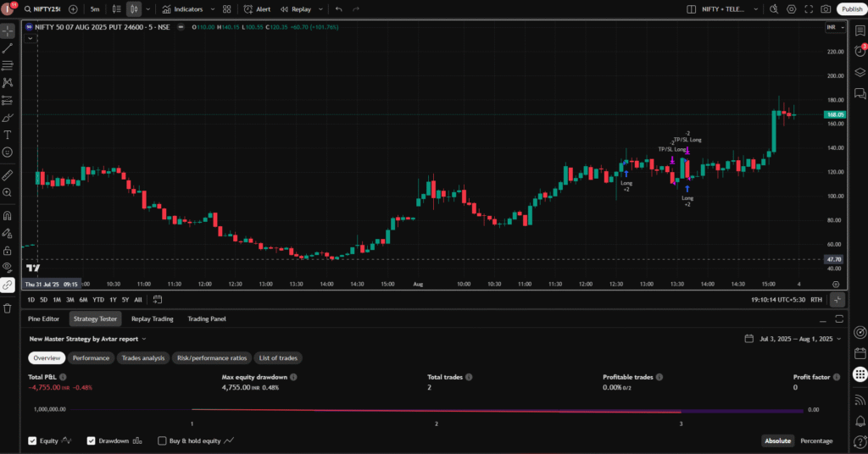Uncheck the Equity checkbox
The image size is (868, 454).
point(32,440)
